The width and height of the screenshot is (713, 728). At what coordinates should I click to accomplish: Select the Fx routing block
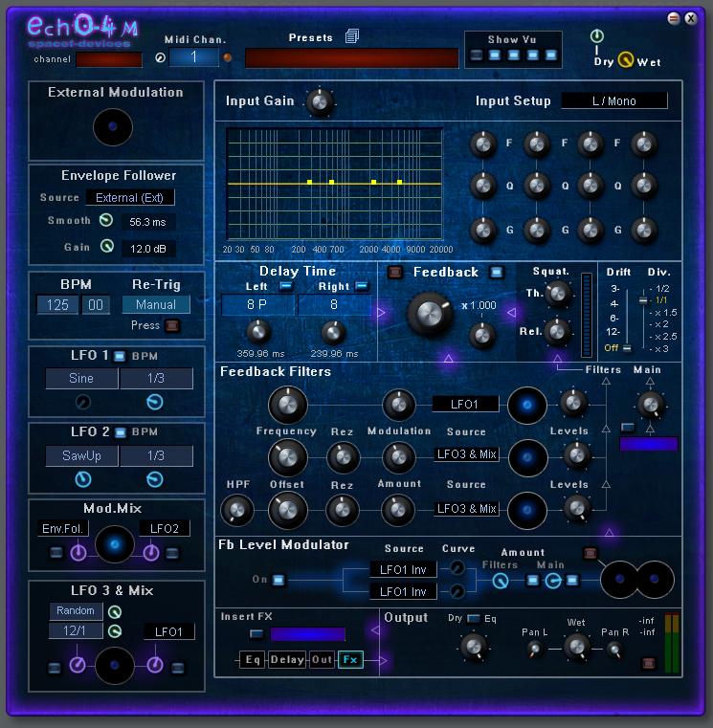point(350,660)
